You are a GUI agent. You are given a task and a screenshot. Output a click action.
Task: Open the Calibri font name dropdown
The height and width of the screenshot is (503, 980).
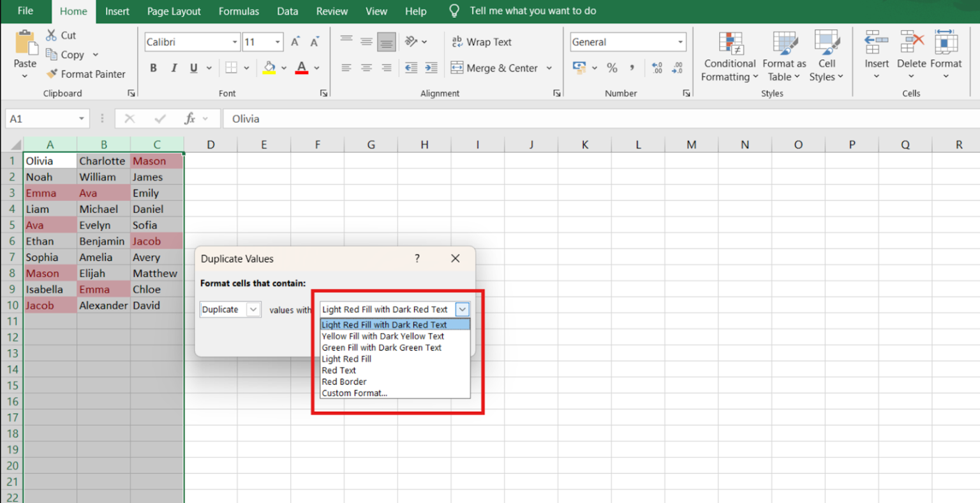234,42
